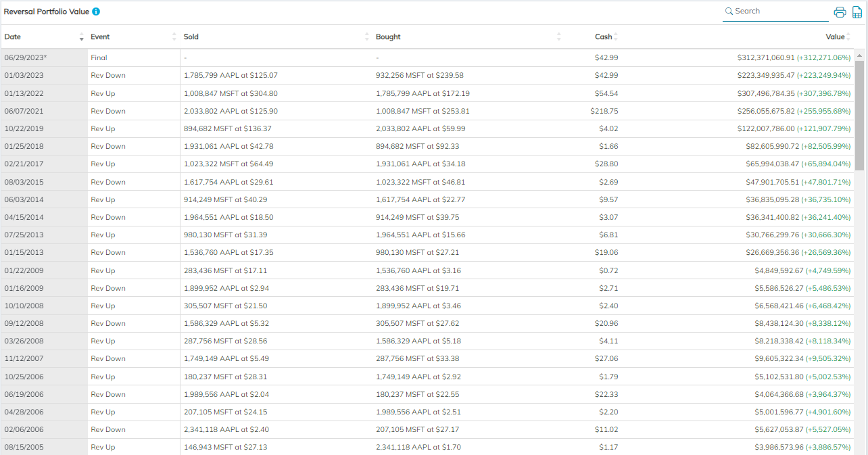868x455 pixels.
Task: Toggle the sort arrows on the Event column
Action: [x=174, y=37]
